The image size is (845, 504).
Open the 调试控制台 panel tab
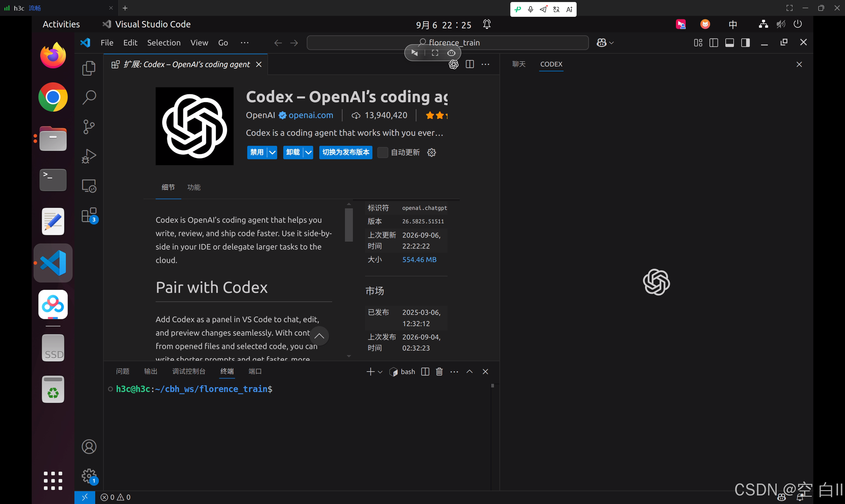[188, 371]
